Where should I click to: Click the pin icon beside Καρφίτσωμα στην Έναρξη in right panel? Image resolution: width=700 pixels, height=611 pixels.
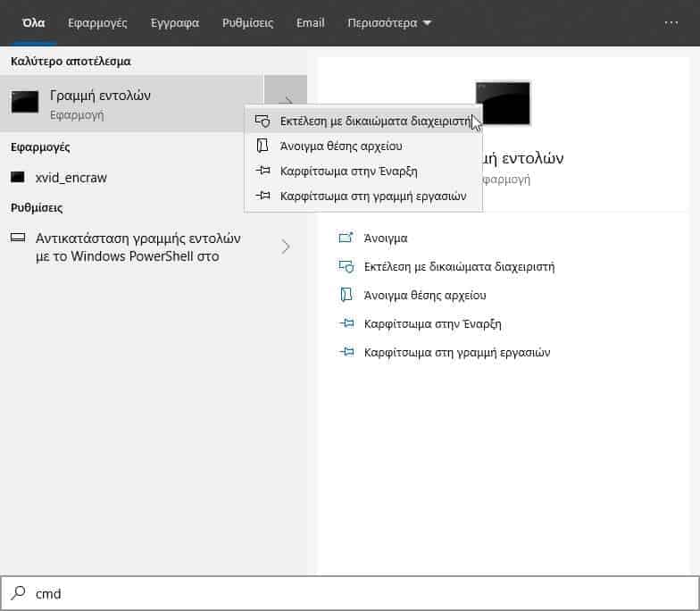tap(346, 323)
